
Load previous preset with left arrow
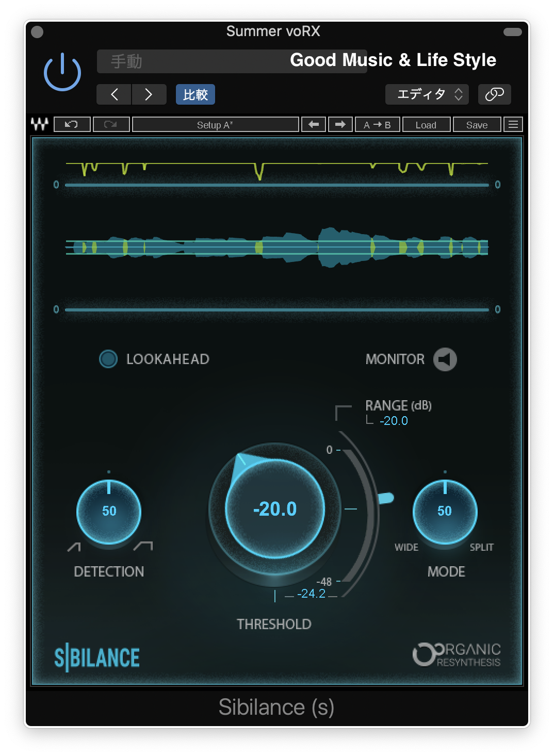pyautogui.click(x=314, y=124)
